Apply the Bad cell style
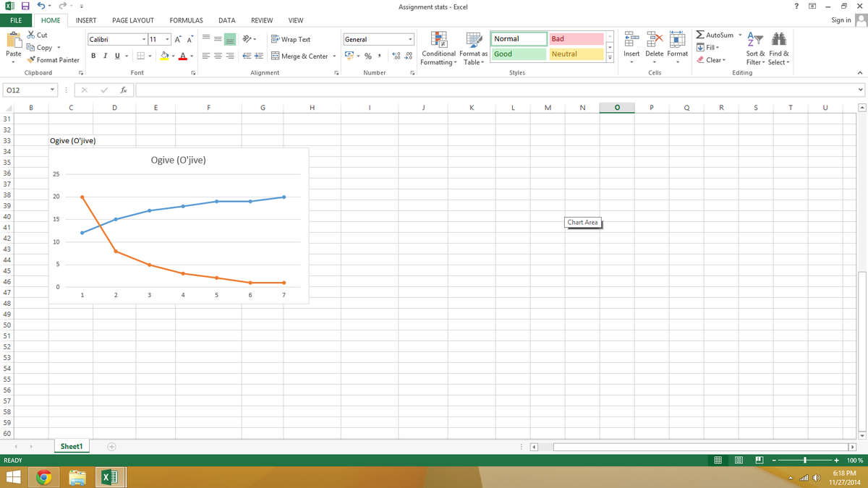868x488 pixels. point(576,39)
